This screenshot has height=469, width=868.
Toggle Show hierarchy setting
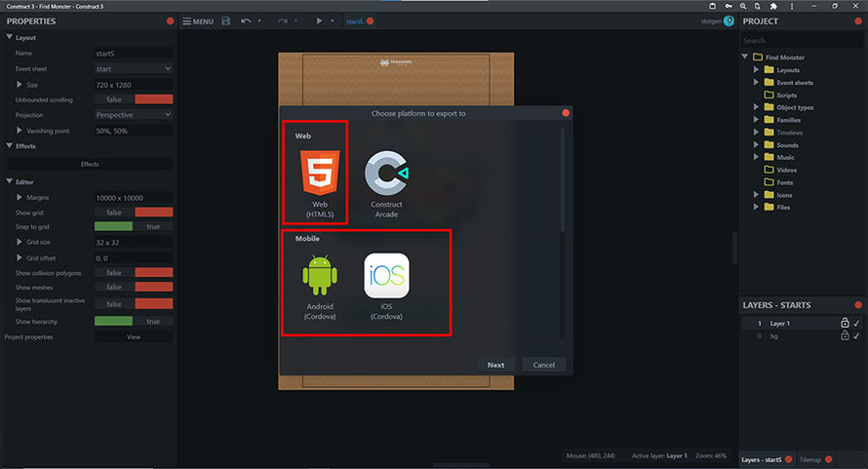(x=134, y=321)
